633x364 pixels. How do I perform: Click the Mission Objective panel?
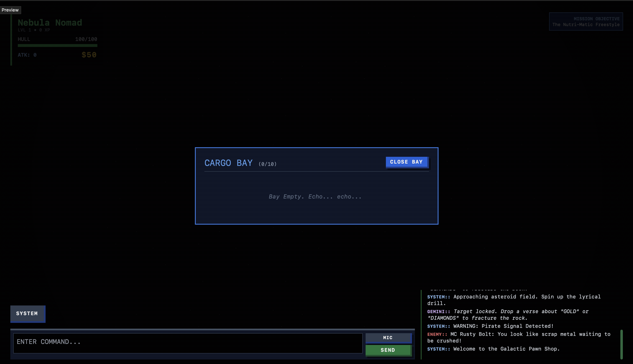[x=586, y=22]
